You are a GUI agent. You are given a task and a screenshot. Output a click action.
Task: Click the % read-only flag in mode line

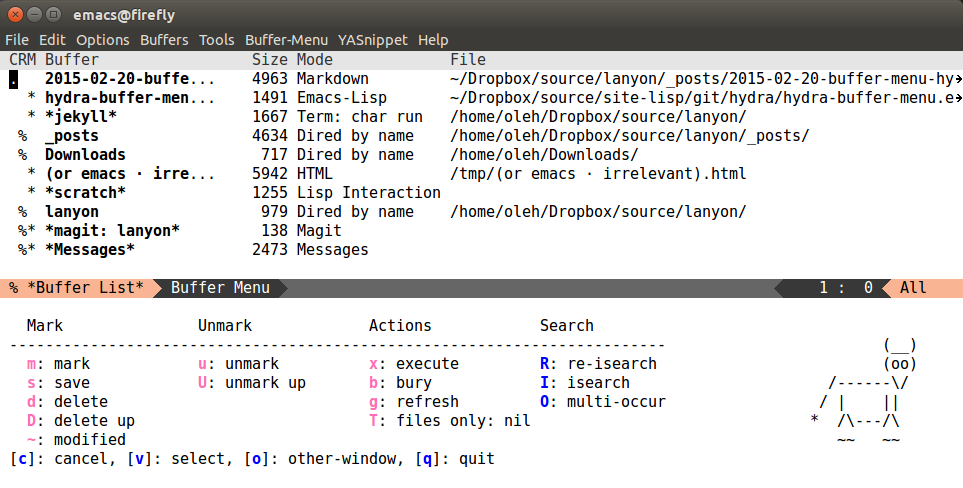[x=14, y=288]
